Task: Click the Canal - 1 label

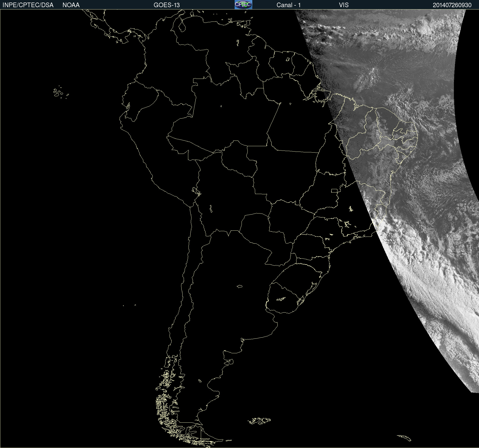Action: pos(288,5)
